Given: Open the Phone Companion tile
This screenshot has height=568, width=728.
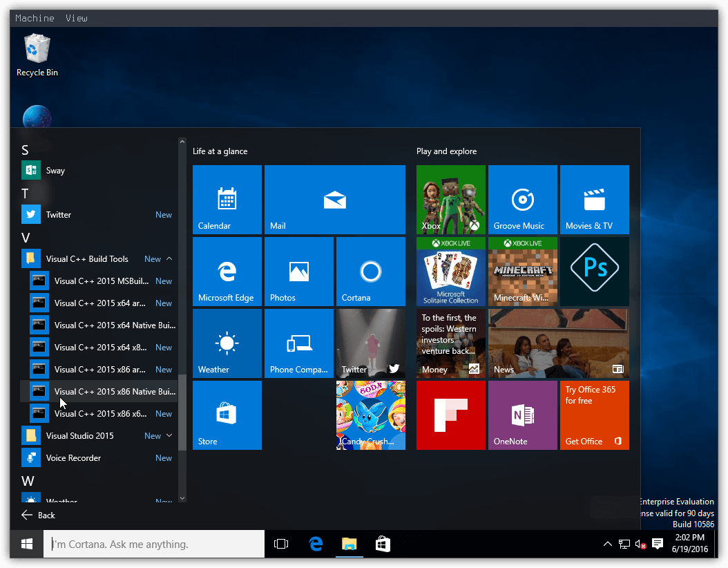Looking at the screenshot, I should click(299, 343).
